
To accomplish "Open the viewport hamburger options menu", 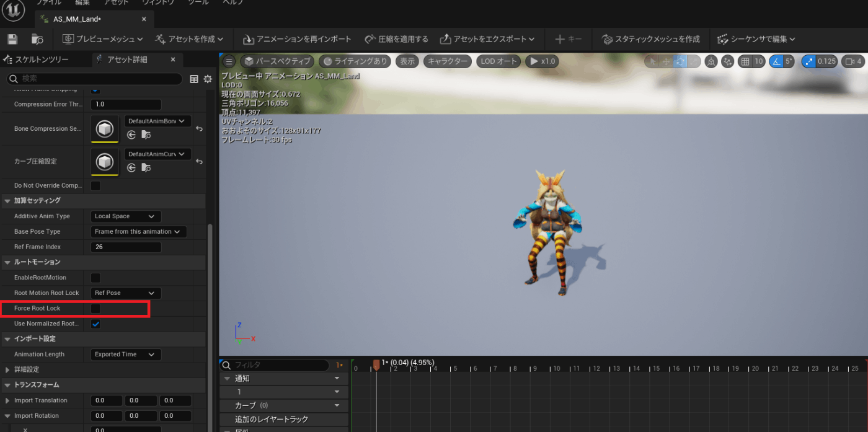I will (x=229, y=61).
